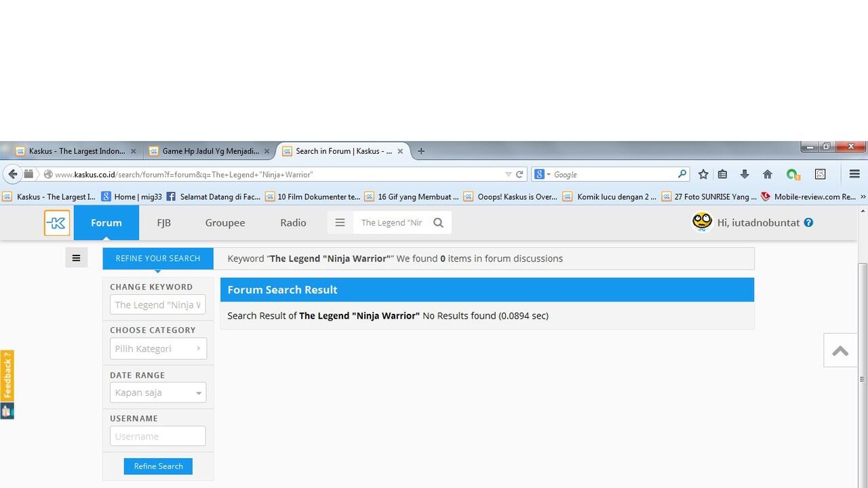Go back with browser back arrow
Image resolution: width=868 pixels, height=488 pixels.
pos(12,174)
